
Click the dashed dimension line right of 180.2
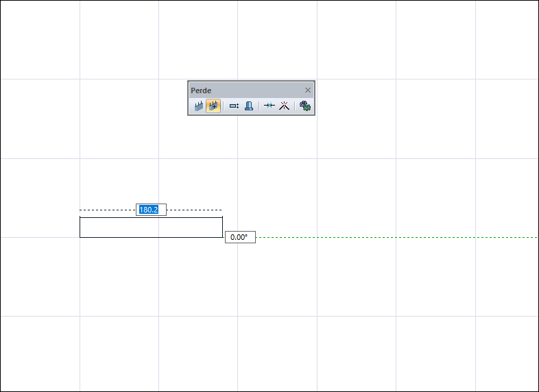click(x=194, y=210)
